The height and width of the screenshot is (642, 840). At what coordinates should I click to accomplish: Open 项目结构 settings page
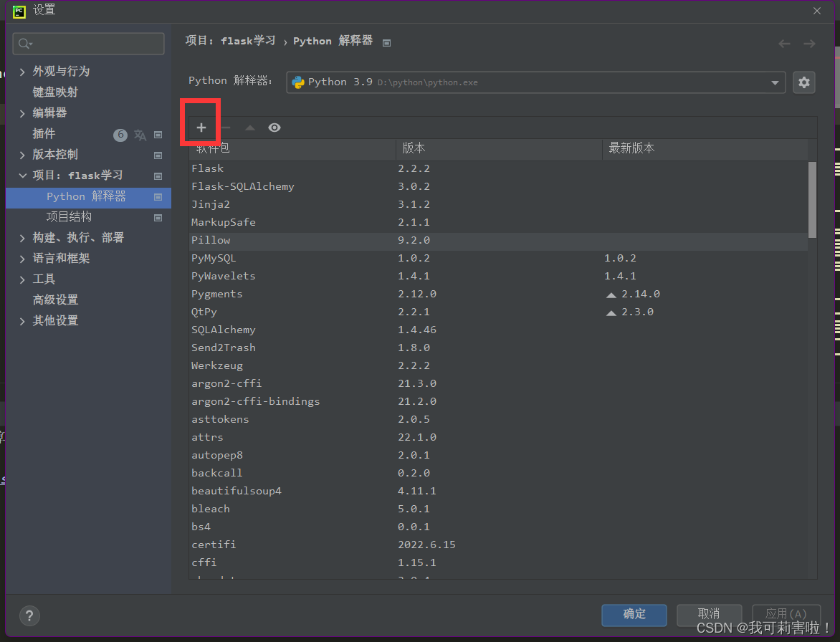tap(69, 217)
